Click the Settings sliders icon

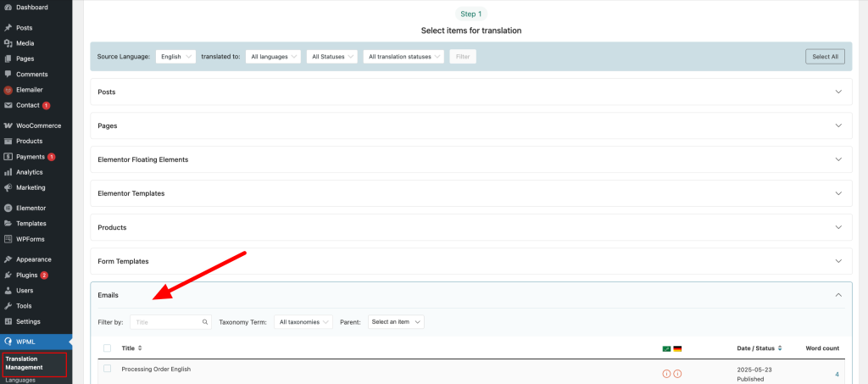[x=8, y=321]
